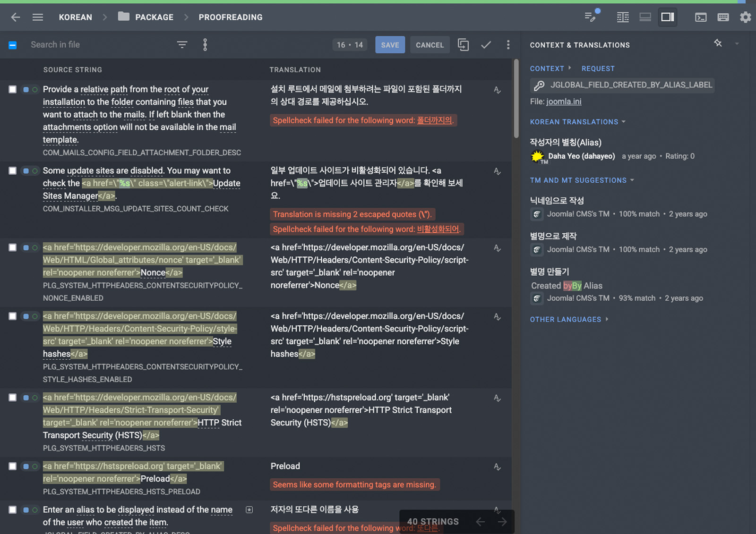Go to next strings page arrow
The width and height of the screenshot is (756, 534).
502,522
